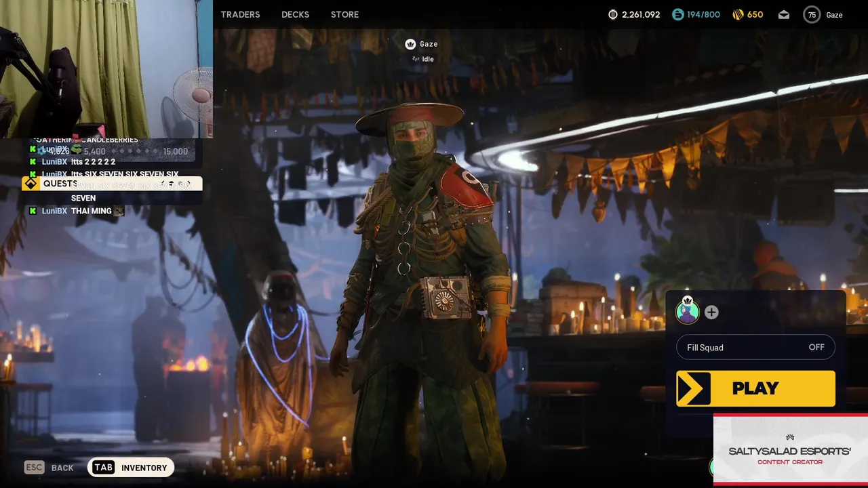
Task: Click the gold striped 650 currency icon
Action: 738,14
